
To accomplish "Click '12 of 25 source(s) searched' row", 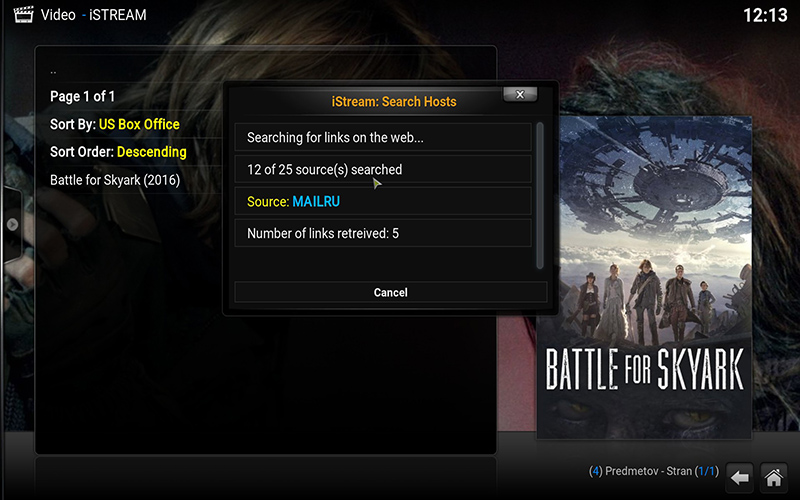I will (383, 169).
